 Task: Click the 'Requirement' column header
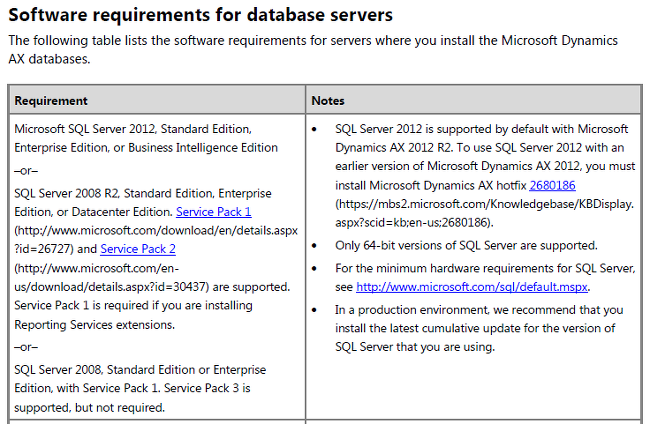coord(51,101)
